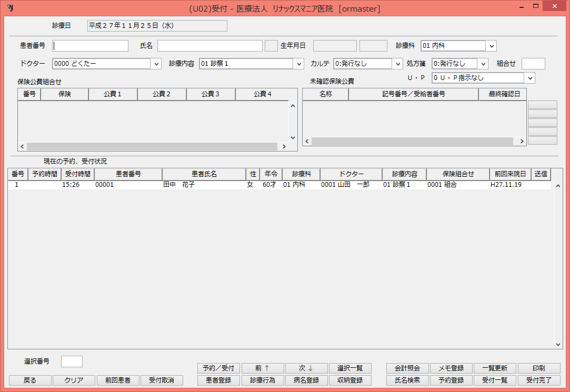Image resolution: width=570 pixels, height=392 pixels.
Task: Open the 診療科 (department) dropdown showing 01 内科
Action: click(491, 45)
